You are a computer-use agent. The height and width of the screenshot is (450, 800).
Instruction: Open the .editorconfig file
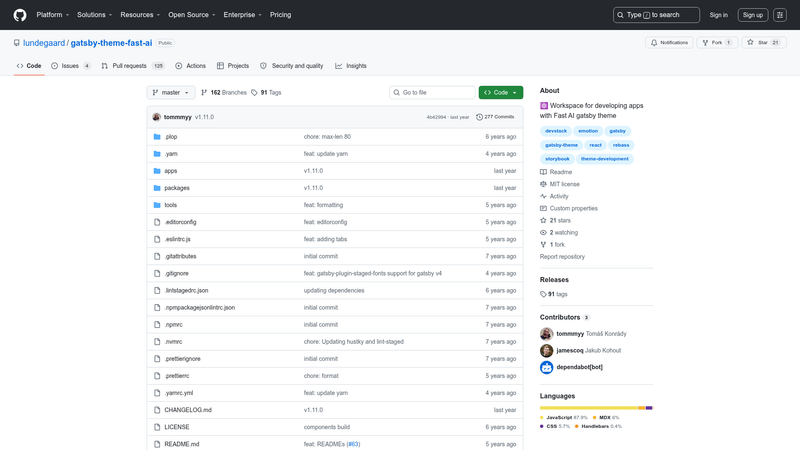point(180,222)
